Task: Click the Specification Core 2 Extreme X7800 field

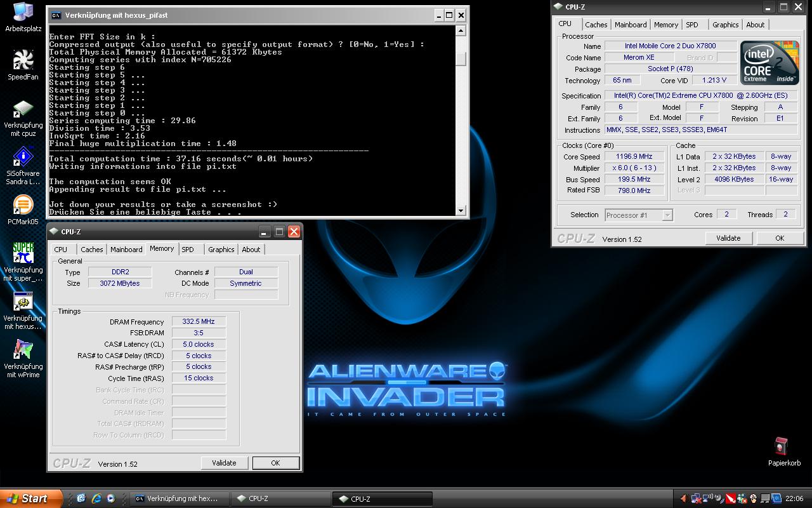Action: [x=700, y=95]
